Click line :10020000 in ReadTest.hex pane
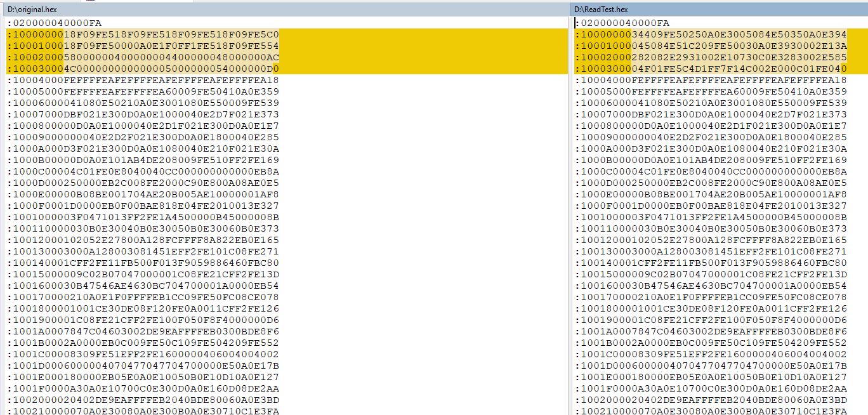Image resolution: width=868 pixels, height=415 pixels. click(x=711, y=400)
